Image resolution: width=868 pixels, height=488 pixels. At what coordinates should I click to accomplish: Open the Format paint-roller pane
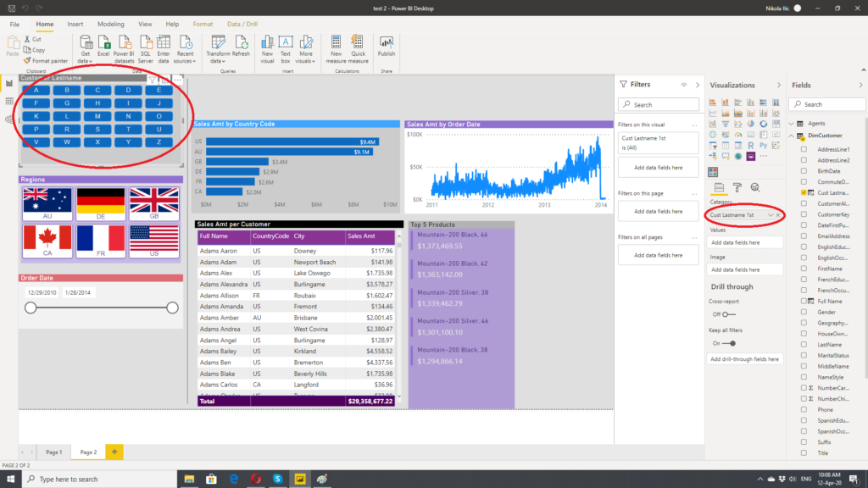(x=737, y=187)
